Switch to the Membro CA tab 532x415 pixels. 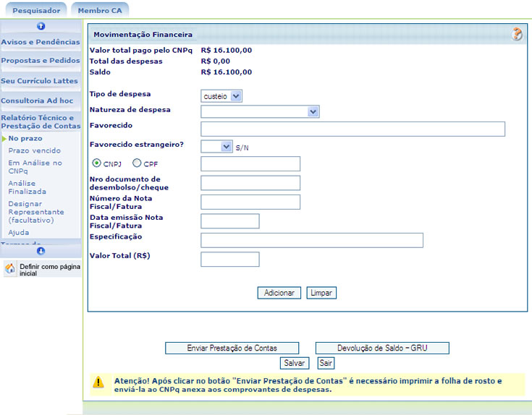(x=100, y=10)
